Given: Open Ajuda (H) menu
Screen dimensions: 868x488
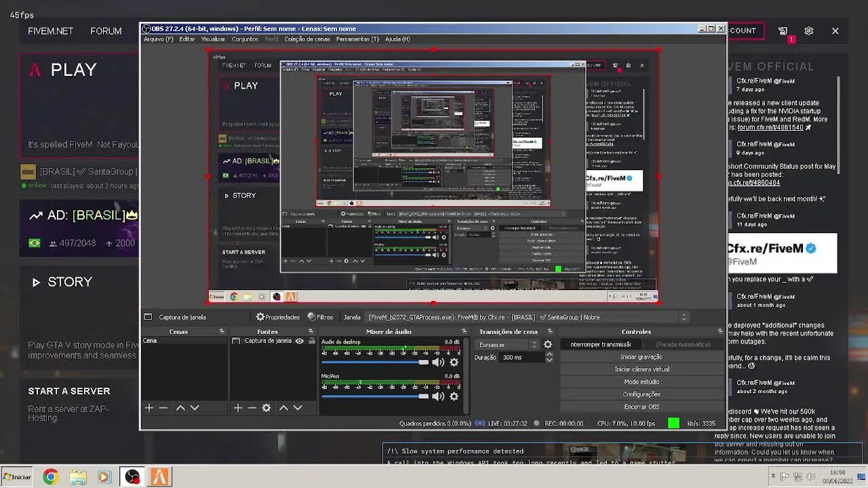Looking at the screenshot, I should (397, 39).
